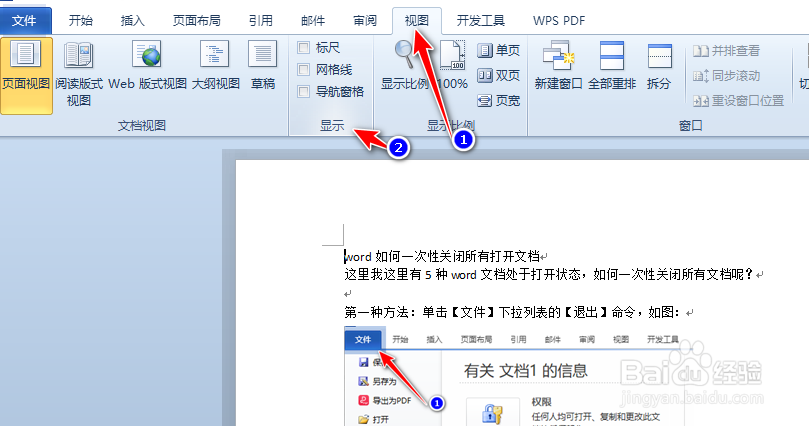Enable the Gridlines (网格线) checkbox
Viewport: 809px width, 426px height.
(304, 70)
